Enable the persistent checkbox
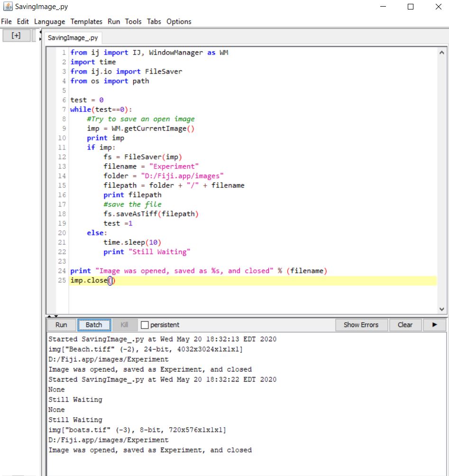The width and height of the screenshot is (449, 476). coord(145,325)
